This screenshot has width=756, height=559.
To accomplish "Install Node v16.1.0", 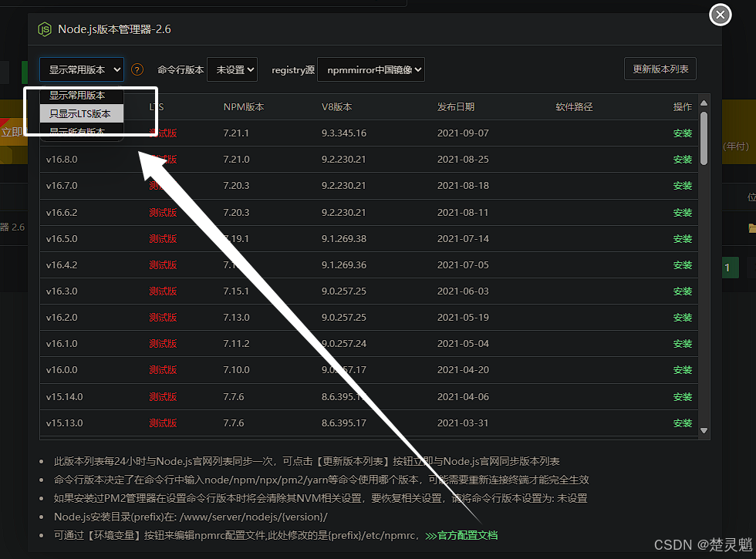I will 682,344.
